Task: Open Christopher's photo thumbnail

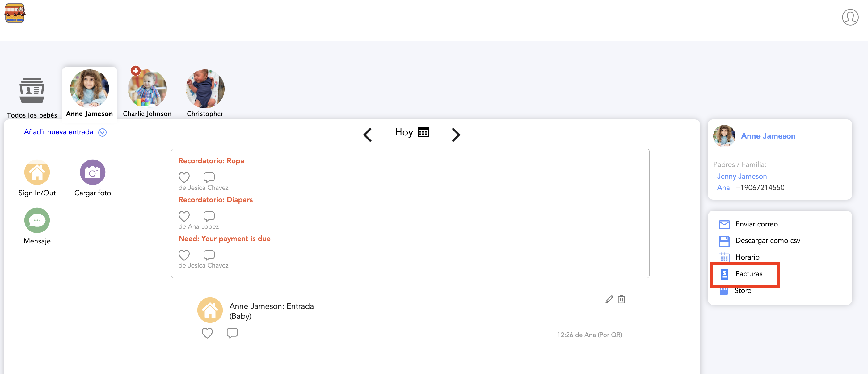Action: pos(205,89)
